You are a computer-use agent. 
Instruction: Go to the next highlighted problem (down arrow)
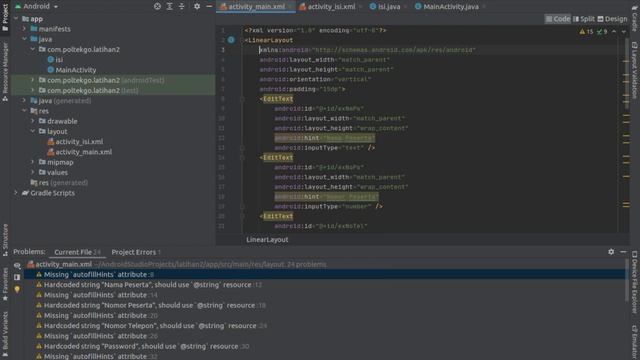click(624, 31)
